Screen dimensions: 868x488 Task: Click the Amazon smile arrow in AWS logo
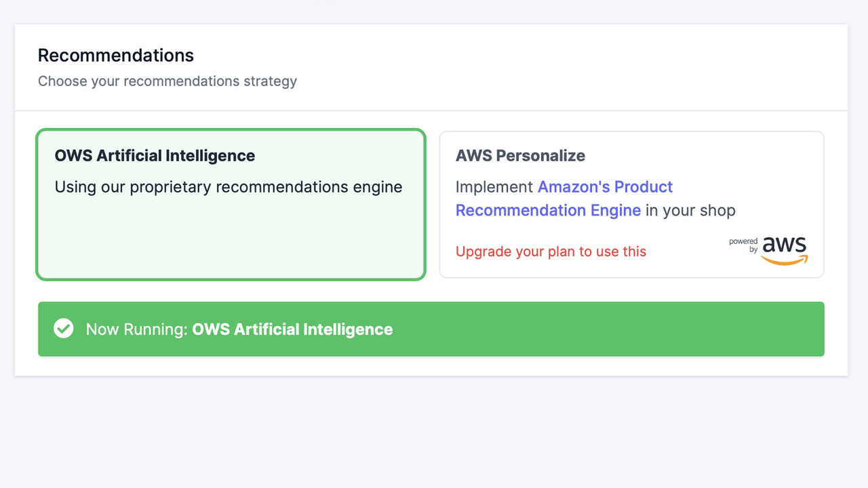(x=785, y=259)
